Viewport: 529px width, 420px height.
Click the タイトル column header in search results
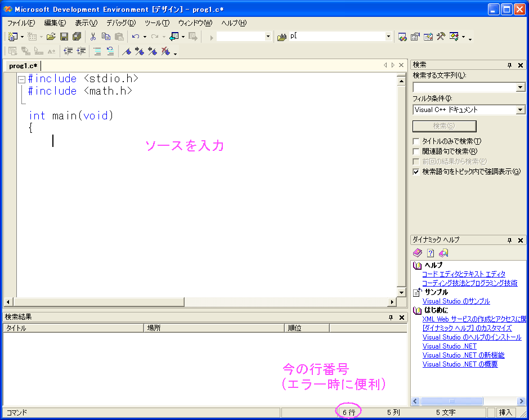[x=74, y=328]
